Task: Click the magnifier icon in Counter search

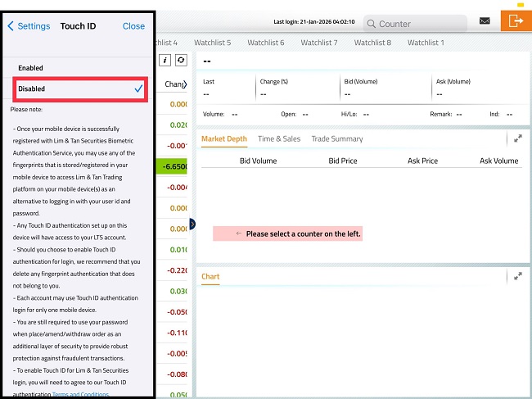Action: [x=371, y=24]
